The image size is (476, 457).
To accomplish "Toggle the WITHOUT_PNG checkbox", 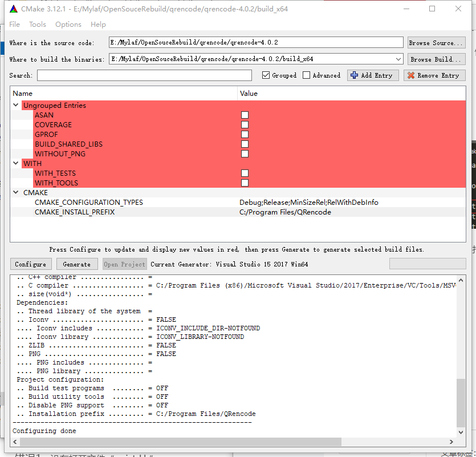I will click(245, 153).
